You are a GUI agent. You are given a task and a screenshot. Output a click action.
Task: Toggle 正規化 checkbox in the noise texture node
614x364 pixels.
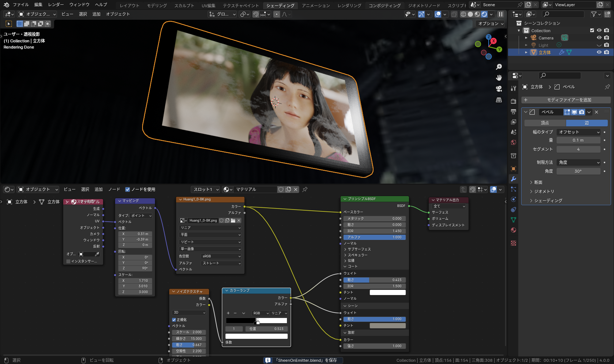click(174, 320)
